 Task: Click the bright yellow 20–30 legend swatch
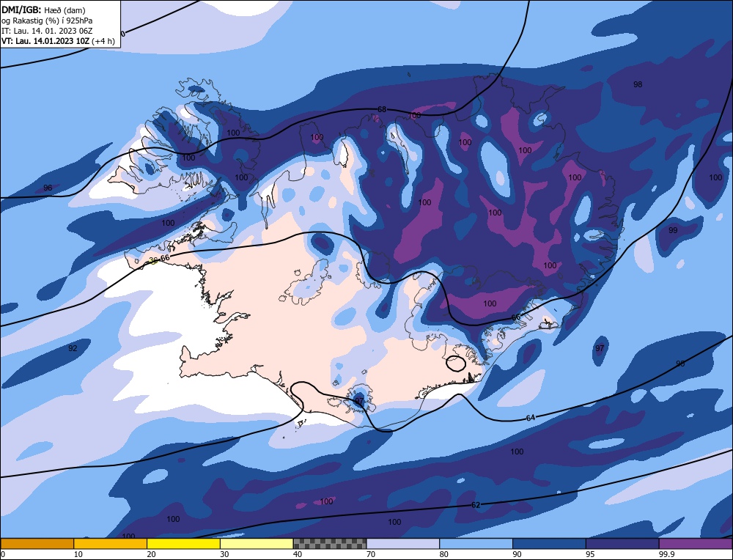184,543
